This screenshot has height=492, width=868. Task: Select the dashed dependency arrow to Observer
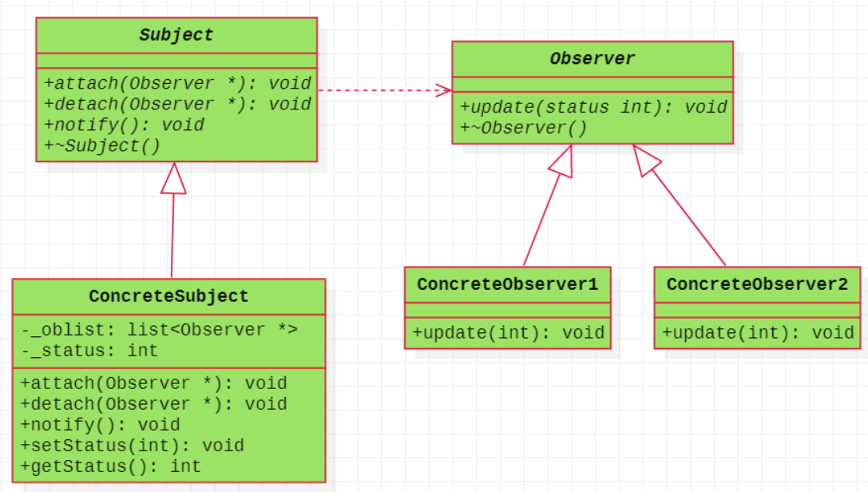tap(385, 90)
